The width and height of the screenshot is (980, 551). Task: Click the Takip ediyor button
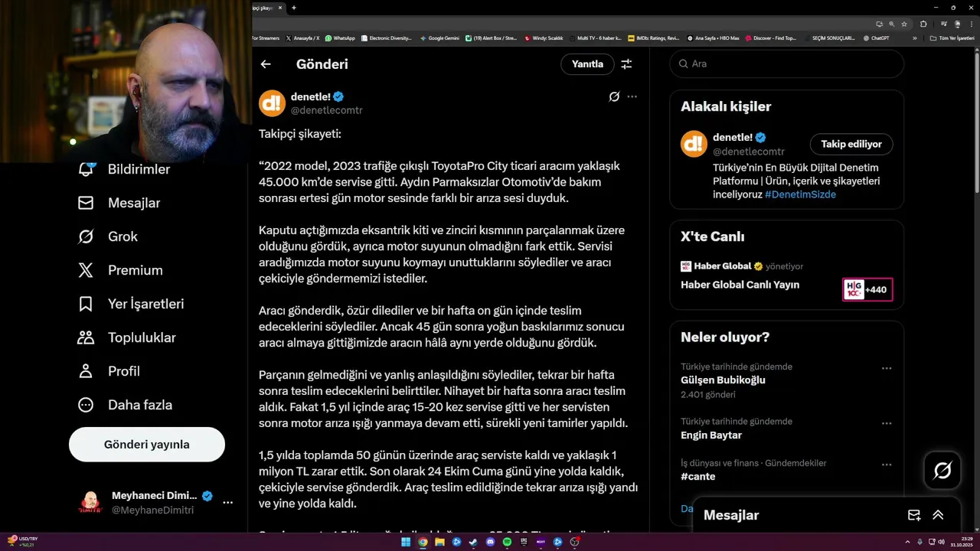[851, 144]
